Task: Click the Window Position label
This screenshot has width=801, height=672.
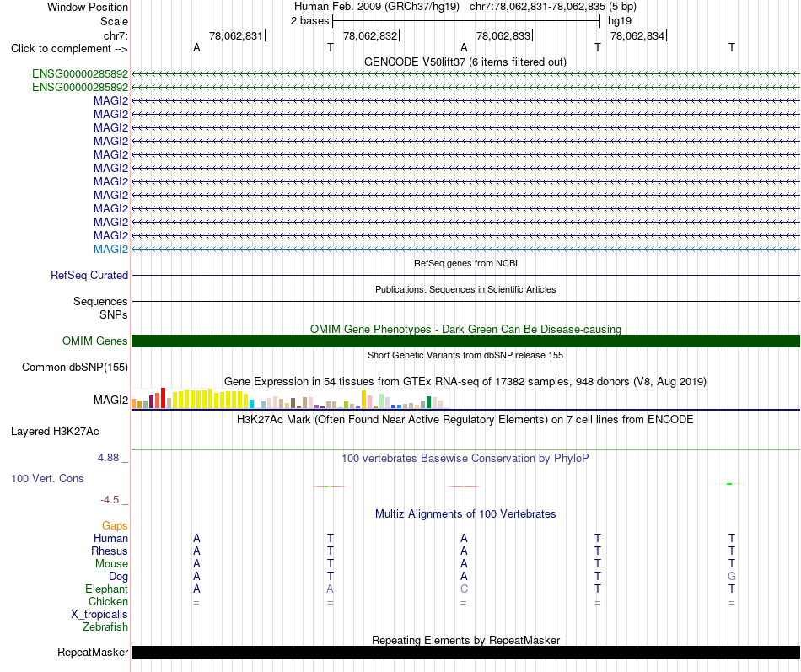Action: point(88,7)
